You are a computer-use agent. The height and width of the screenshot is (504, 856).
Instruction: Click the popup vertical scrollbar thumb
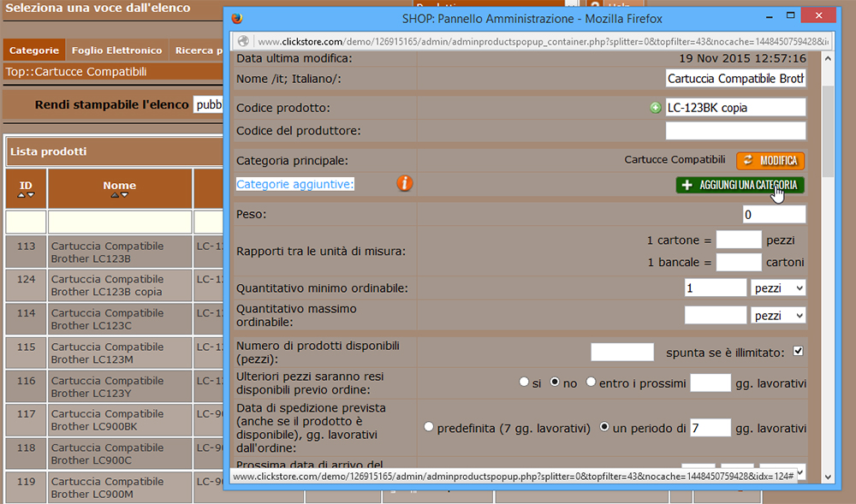pyautogui.click(x=828, y=131)
